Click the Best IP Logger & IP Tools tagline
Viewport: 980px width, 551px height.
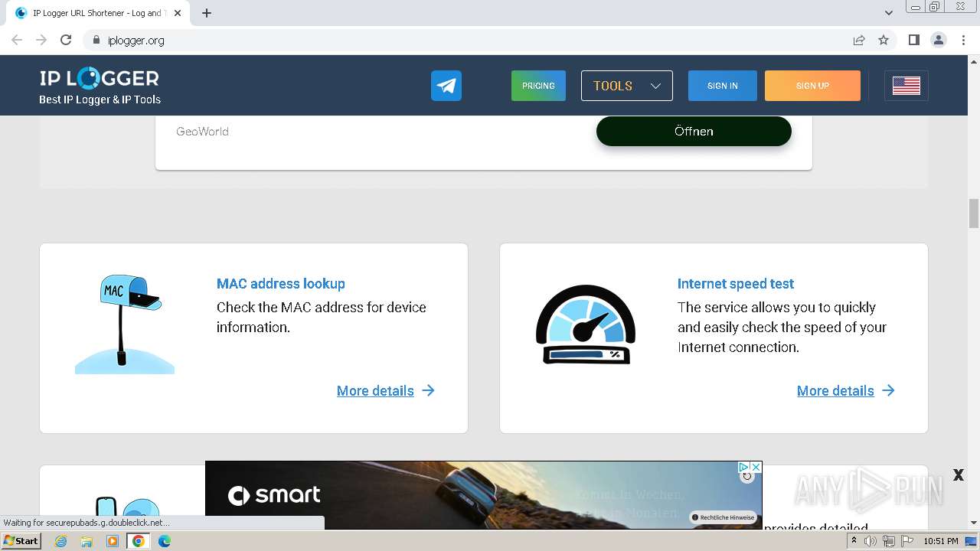100,99
